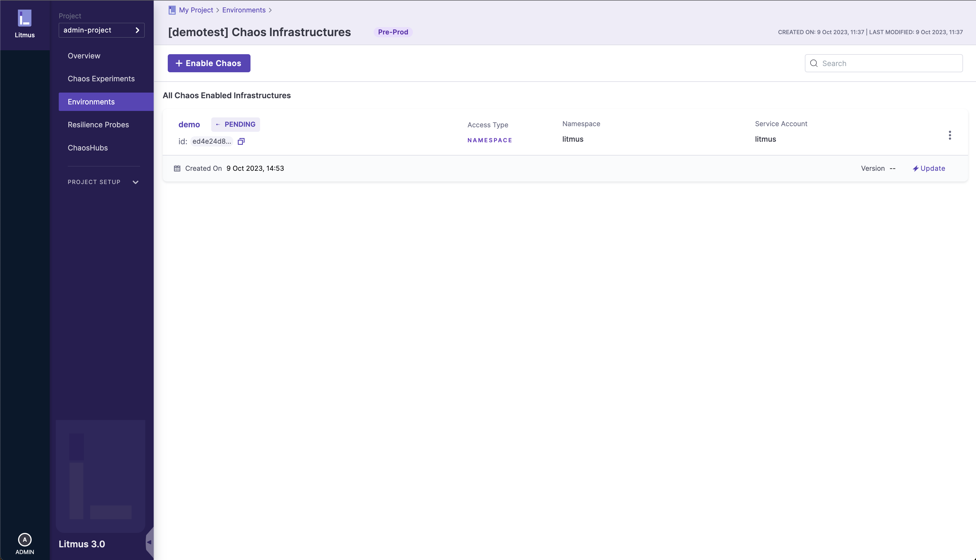
Task: Click the calendar icon beside Created On
Action: (177, 169)
